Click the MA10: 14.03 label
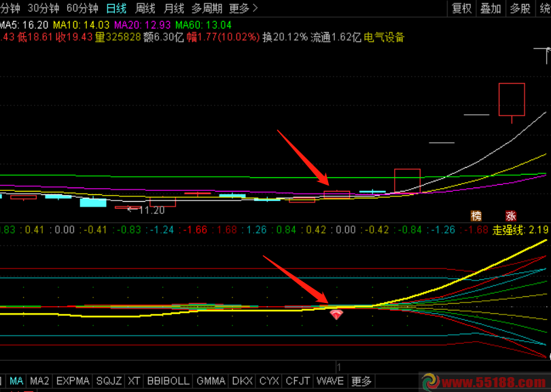Viewport: 551px width, 392px height. (x=81, y=25)
